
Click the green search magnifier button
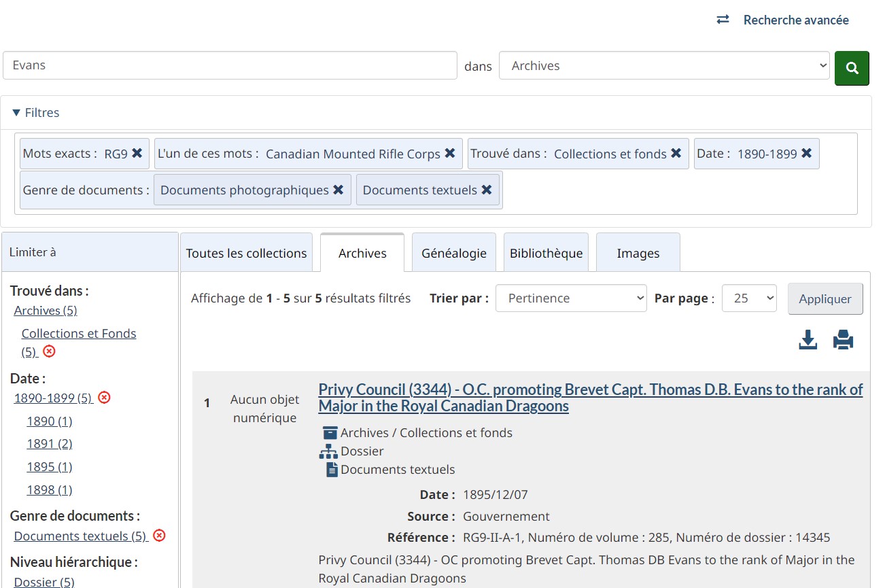(x=851, y=68)
